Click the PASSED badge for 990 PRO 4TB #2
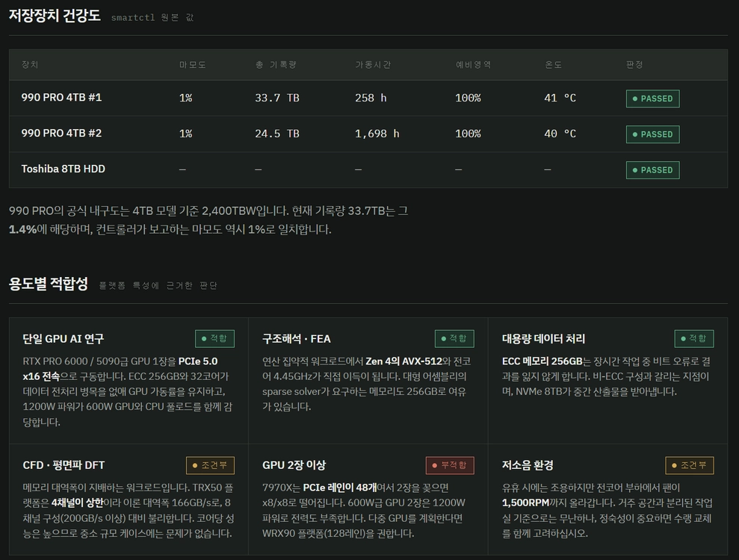 [x=653, y=134]
